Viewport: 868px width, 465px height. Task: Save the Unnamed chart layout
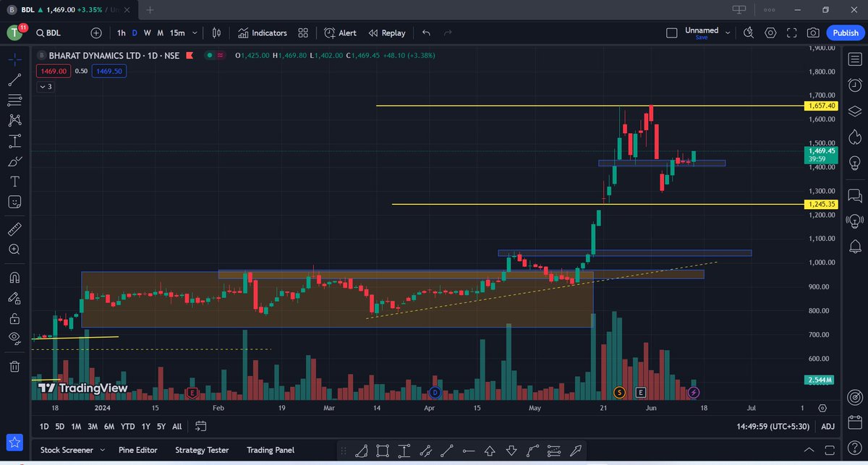click(702, 38)
